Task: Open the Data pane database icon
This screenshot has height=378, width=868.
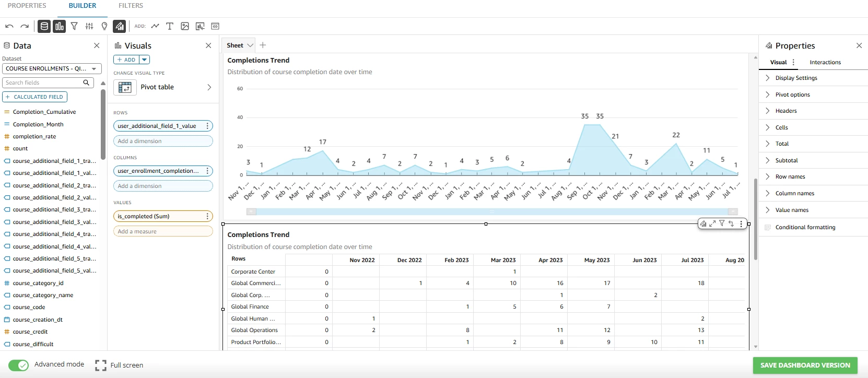Action: [44, 26]
